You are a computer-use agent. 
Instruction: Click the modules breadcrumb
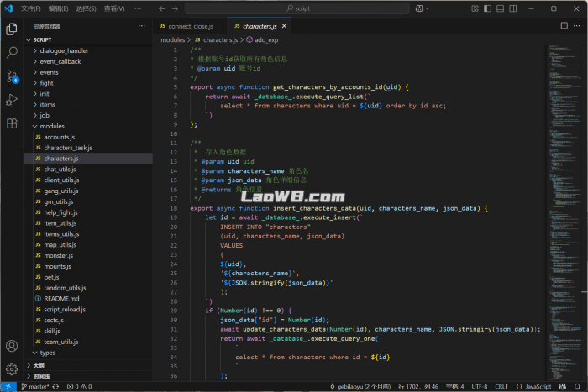pos(173,39)
